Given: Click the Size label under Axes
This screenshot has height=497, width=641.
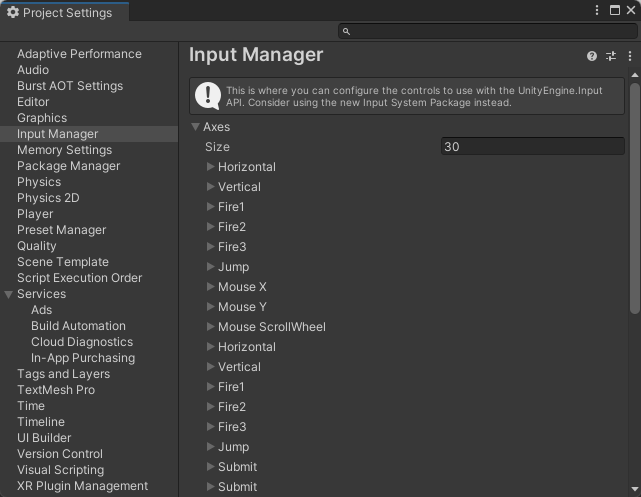Looking at the screenshot, I should pos(217,147).
